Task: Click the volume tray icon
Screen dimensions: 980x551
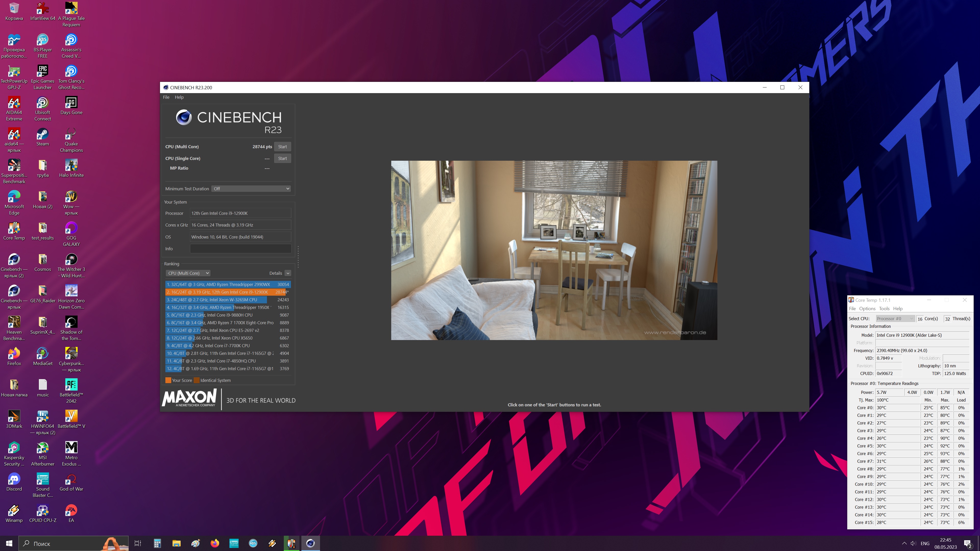Action: coord(913,543)
